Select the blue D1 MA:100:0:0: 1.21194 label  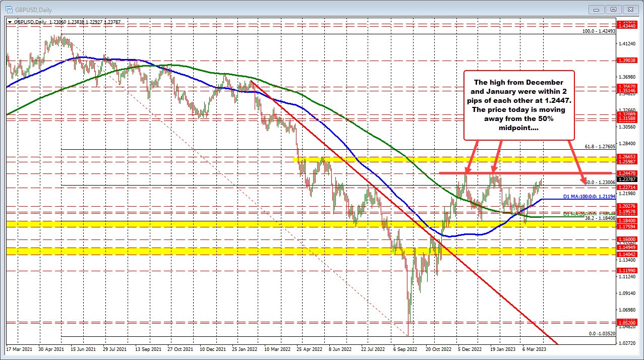pyautogui.click(x=588, y=196)
